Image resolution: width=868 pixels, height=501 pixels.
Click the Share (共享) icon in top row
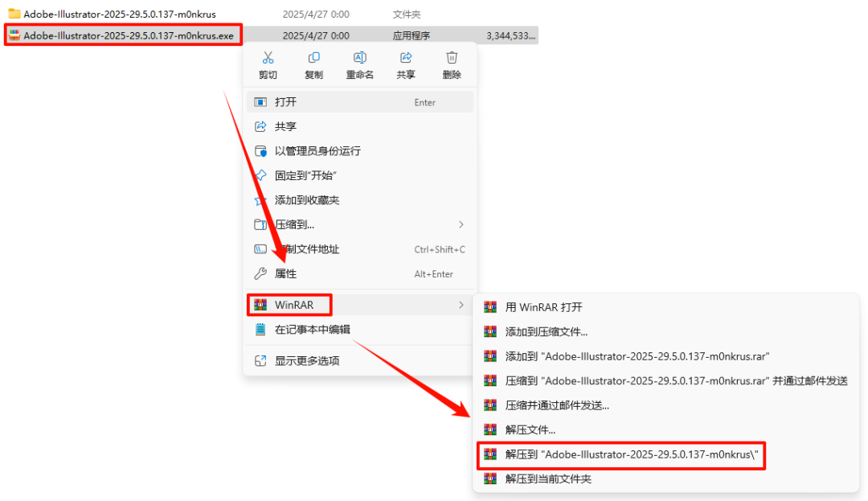[x=406, y=58]
